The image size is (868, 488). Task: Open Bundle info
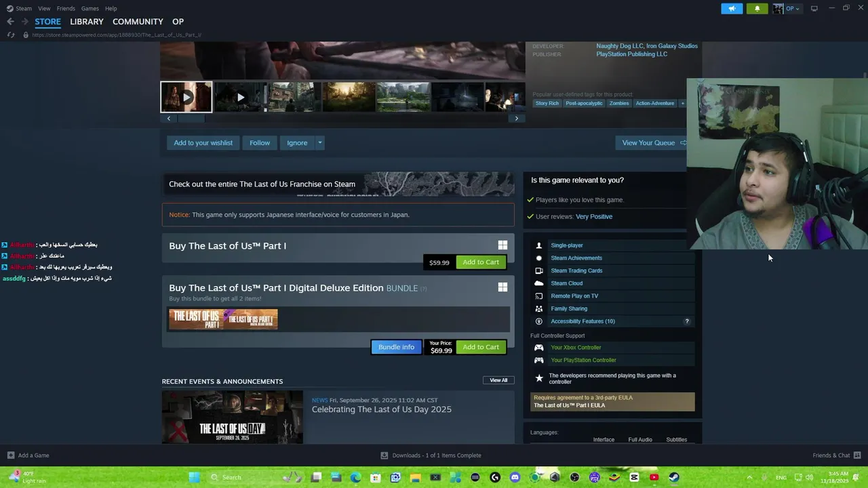pos(396,347)
